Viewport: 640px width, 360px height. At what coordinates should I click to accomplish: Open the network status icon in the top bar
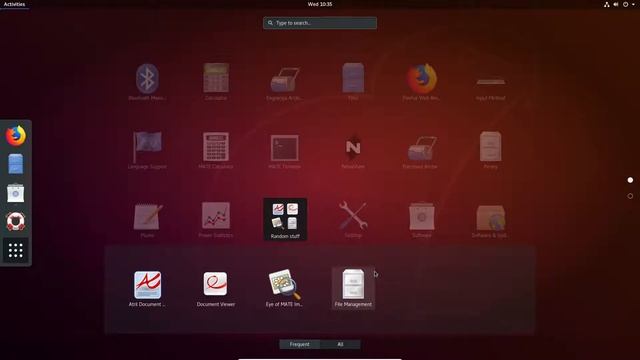tap(607, 4)
